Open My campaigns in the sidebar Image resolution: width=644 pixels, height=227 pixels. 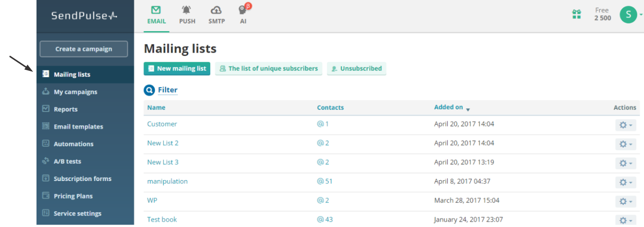pyautogui.click(x=75, y=92)
